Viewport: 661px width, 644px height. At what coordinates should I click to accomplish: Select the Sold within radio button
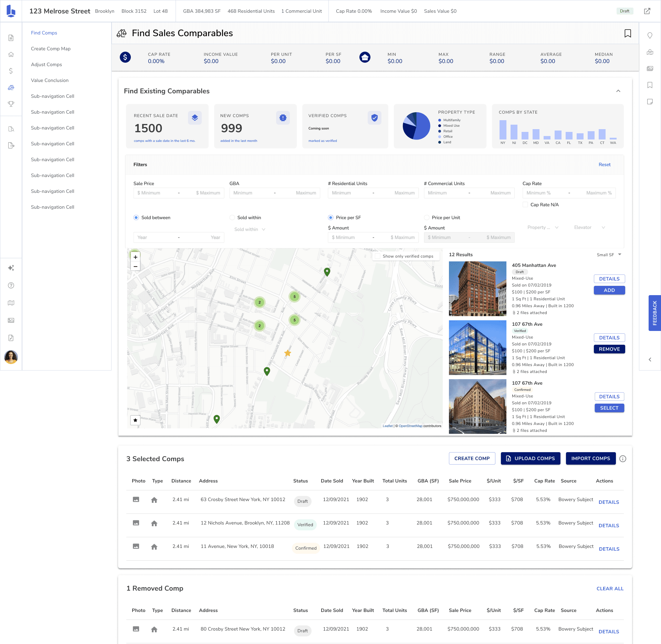(x=232, y=218)
